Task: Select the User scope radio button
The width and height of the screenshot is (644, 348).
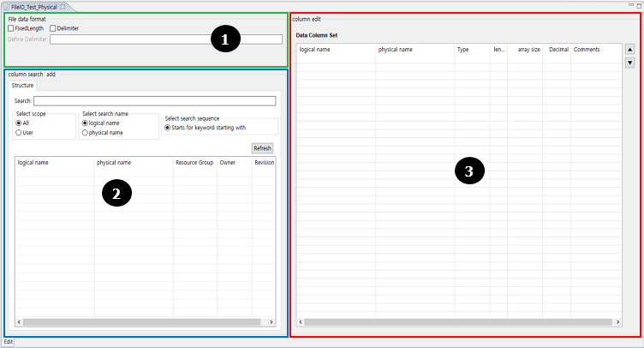Action: pos(20,133)
